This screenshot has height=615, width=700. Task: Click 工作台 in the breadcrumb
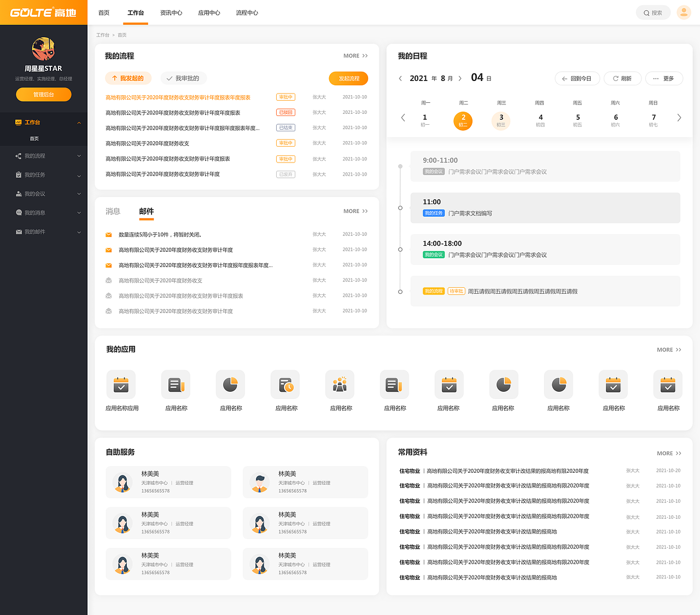(x=103, y=35)
